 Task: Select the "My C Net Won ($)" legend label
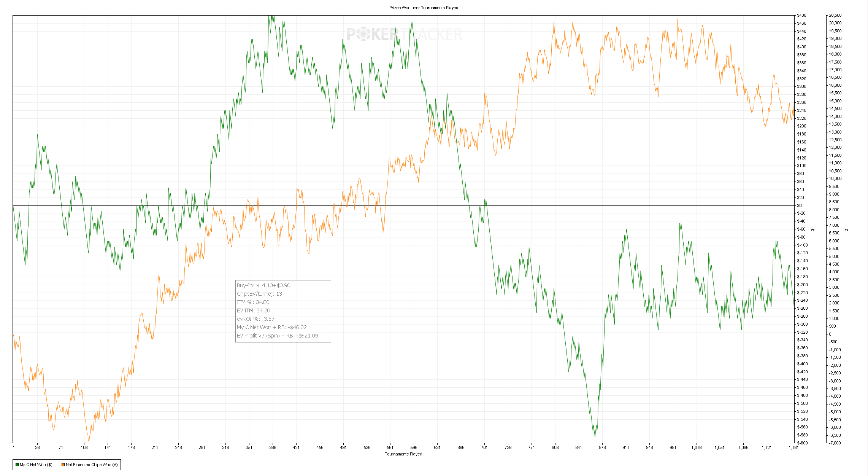[36, 465]
